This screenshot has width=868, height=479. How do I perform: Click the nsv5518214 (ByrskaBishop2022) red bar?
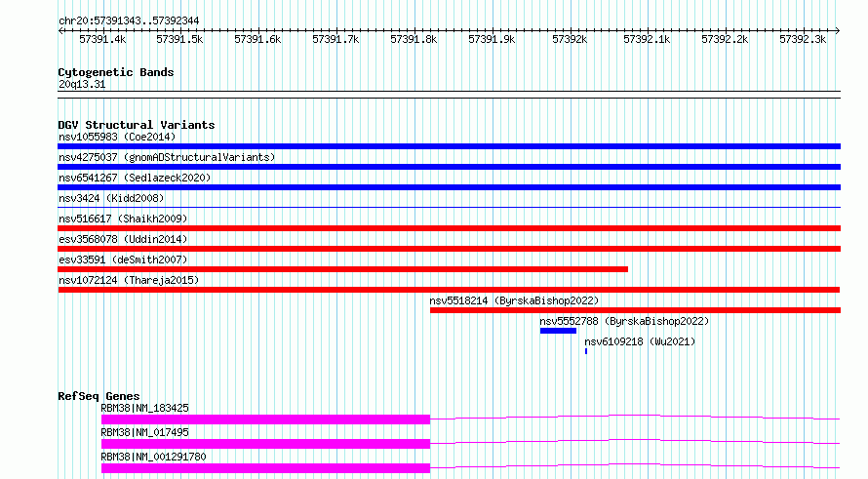click(636, 310)
